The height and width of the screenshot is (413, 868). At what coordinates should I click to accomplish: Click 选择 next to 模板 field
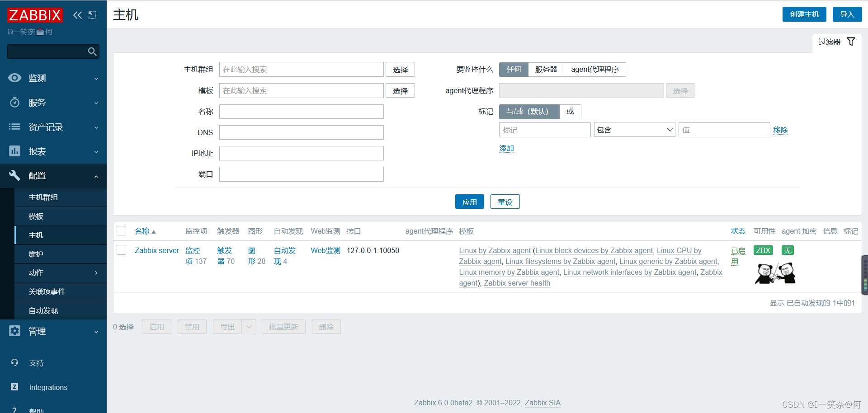coord(400,91)
